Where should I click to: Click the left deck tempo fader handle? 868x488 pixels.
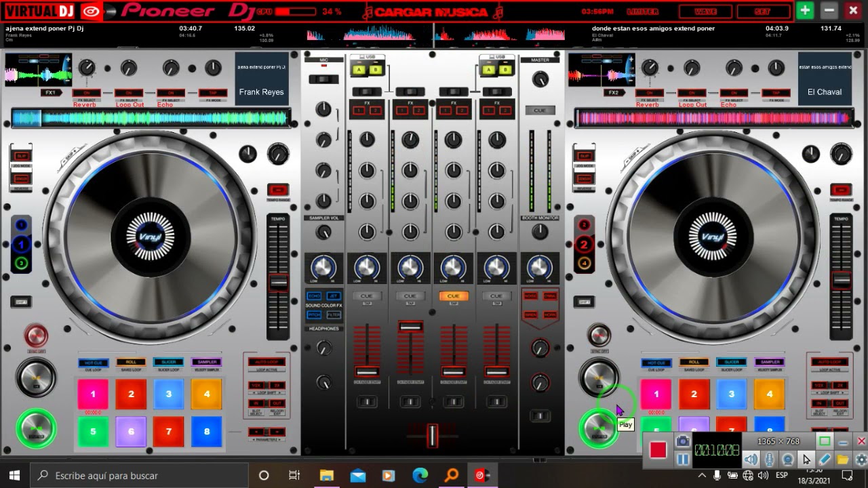(278, 282)
